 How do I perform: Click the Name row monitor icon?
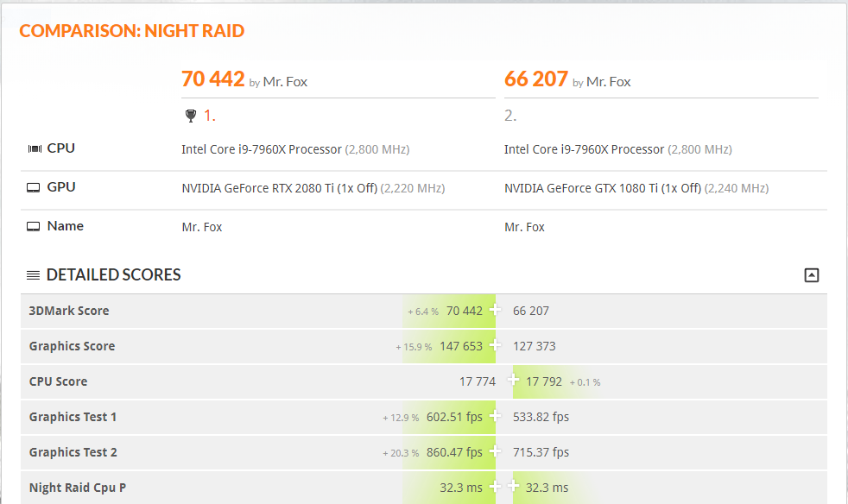click(34, 227)
